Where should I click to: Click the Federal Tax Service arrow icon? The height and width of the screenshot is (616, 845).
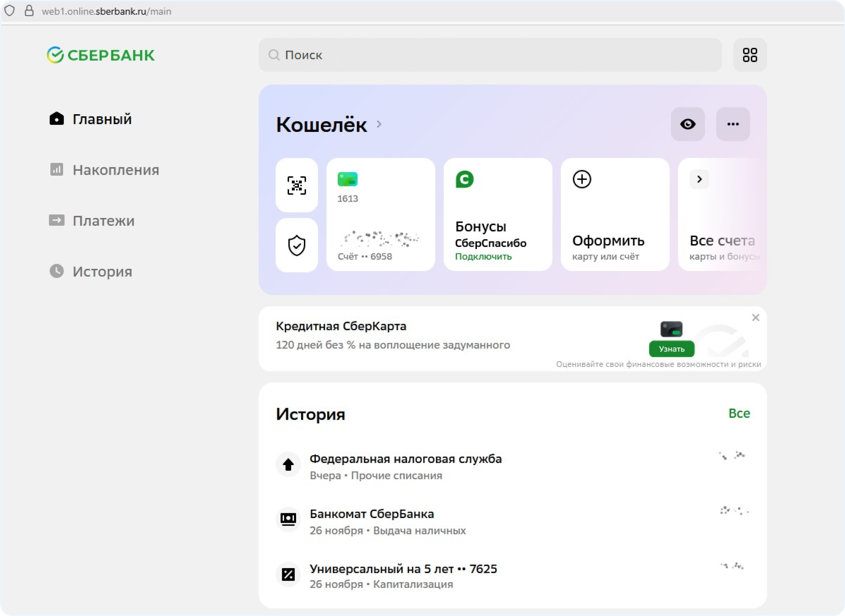point(288,464)
